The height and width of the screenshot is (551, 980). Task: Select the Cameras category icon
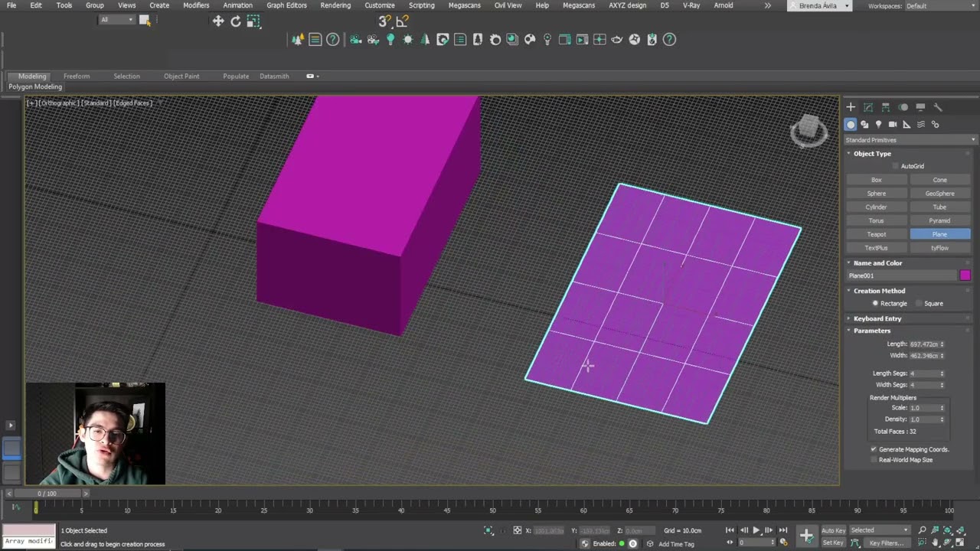point(893,124)
